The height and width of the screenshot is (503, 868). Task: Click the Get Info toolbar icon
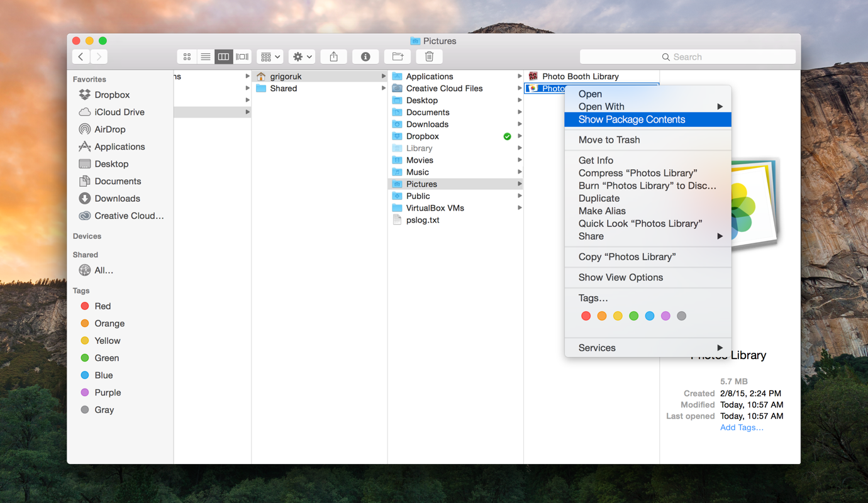[x=365, y=57]
